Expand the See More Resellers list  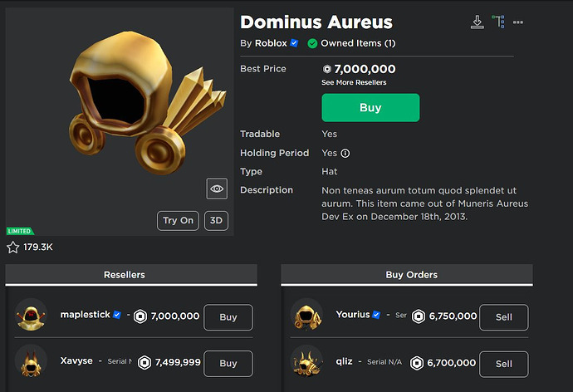tap(354, 83)
